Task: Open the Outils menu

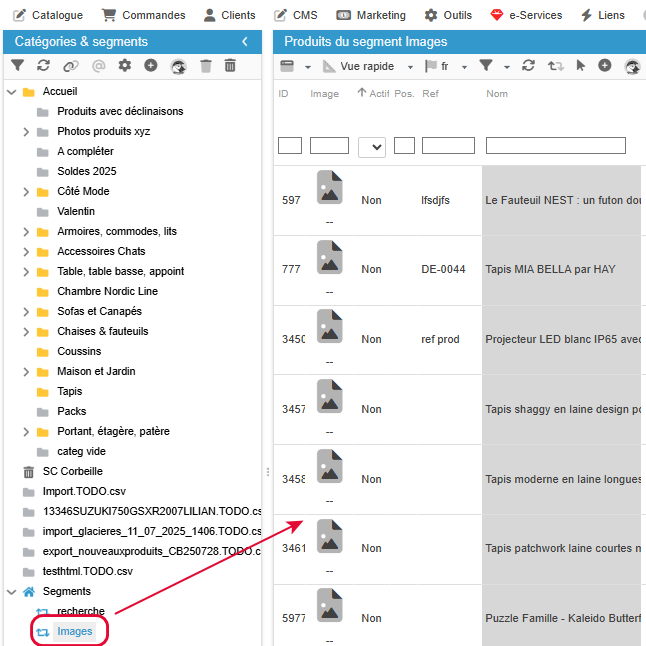Action: (x=448, y=15)
